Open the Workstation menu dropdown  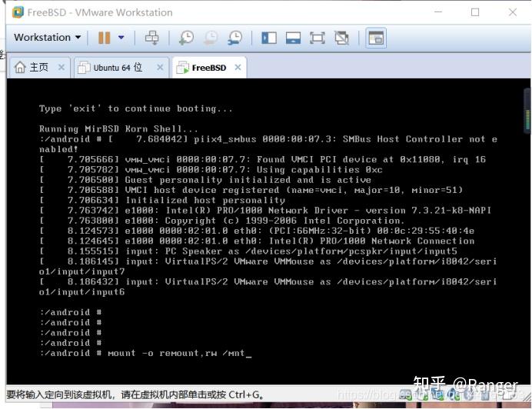47,37
